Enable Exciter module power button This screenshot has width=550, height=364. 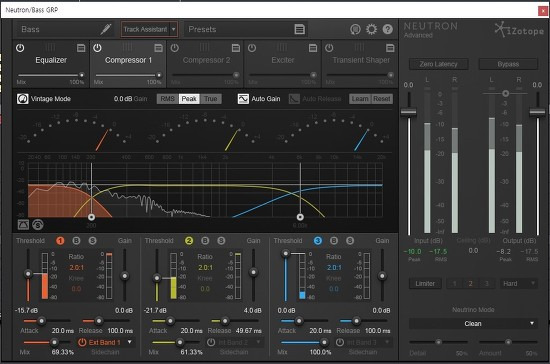click(252, 48)
